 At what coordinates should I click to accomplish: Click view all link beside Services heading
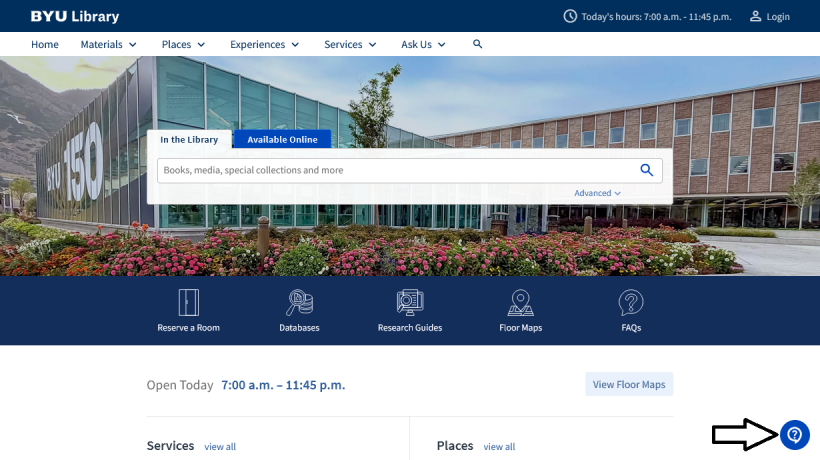click(x=220, y=447)
